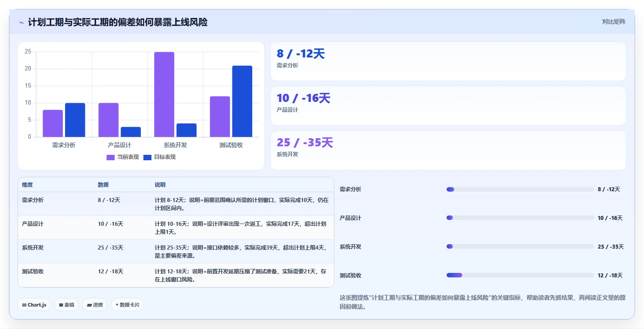
Task: Click the 表格 tag chip
Action: point(66,305)
